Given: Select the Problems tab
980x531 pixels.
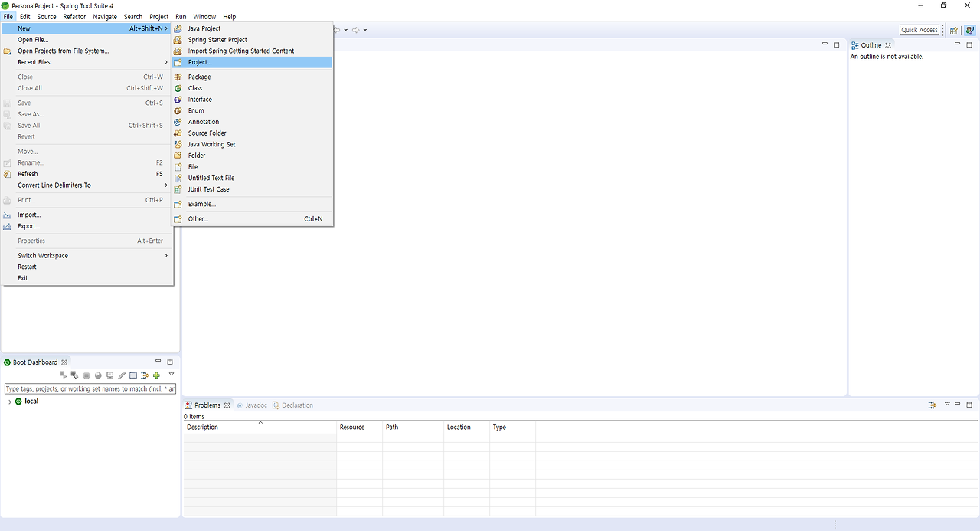Looking at the screenshot, I should click(x=207, y=405).
